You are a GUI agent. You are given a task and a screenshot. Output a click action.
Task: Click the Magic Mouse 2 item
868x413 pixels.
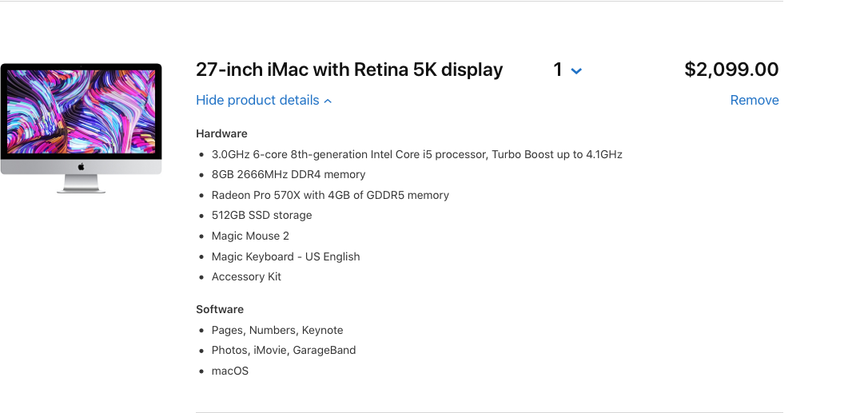pyautogui.click(x=250, y=236)
